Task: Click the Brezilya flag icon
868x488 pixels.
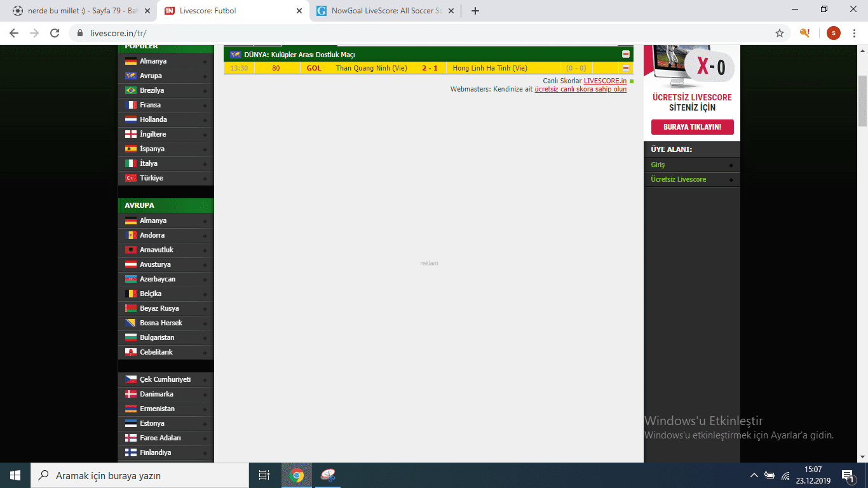Action: 131,90
